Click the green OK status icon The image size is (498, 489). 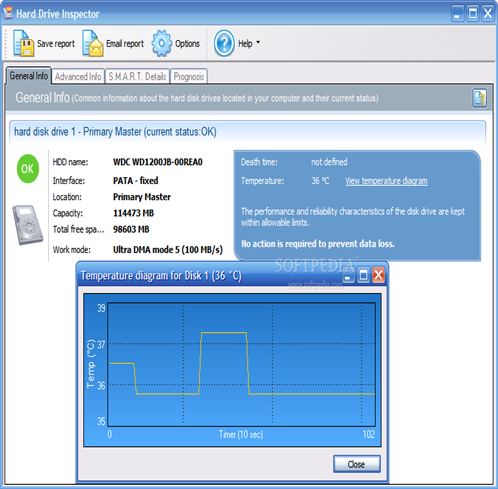point(28,169)
